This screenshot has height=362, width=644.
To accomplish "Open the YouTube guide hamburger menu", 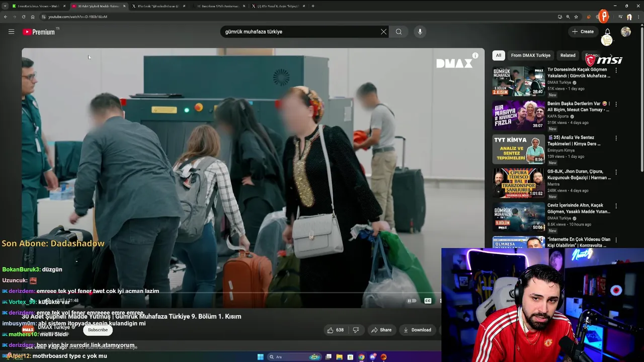I will coord(11,32).
